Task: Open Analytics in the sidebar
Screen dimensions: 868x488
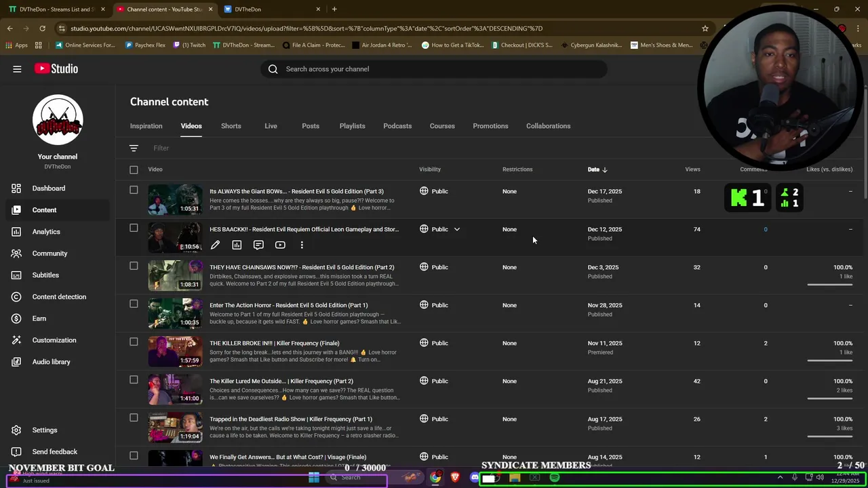Action: point(46,232)
